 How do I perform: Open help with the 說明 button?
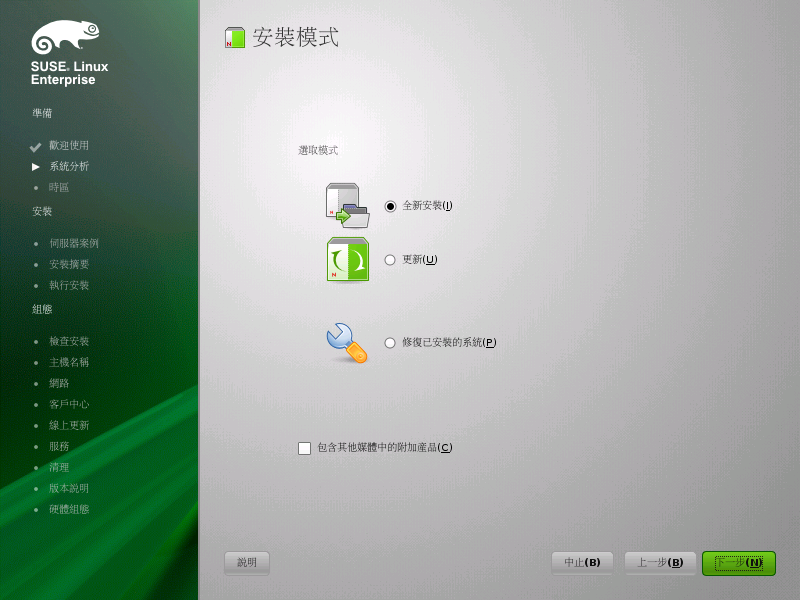click(x=247, y=563)
